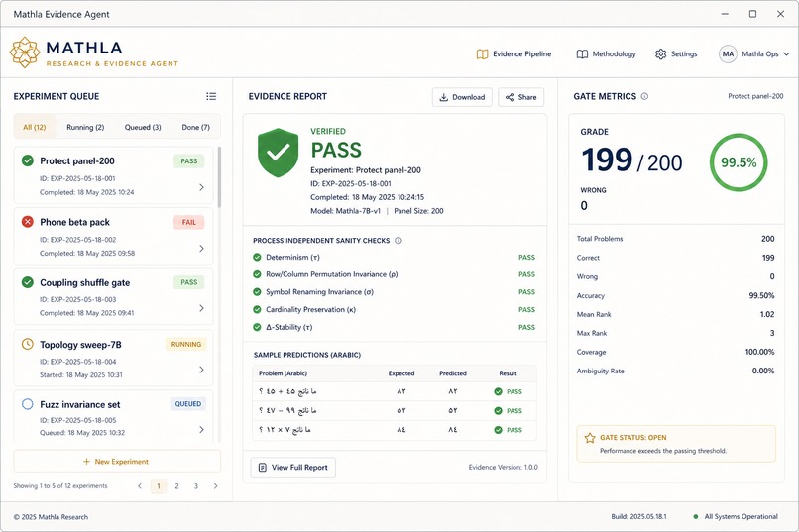Viewport: 799px width, 532px height.
Task: Click the All Systems Operational status indicator
Action: click(736, 516)
